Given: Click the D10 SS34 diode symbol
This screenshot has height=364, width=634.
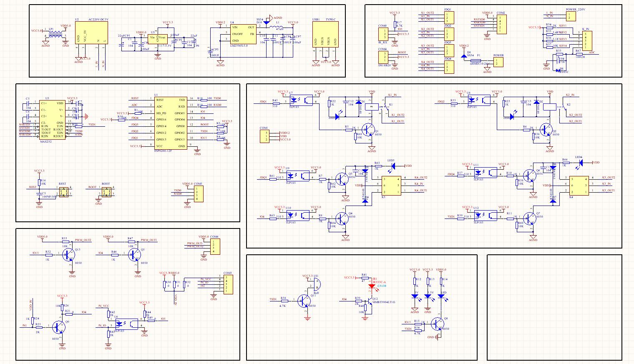Looking at the screenshot, I should [x=267, y=23].
